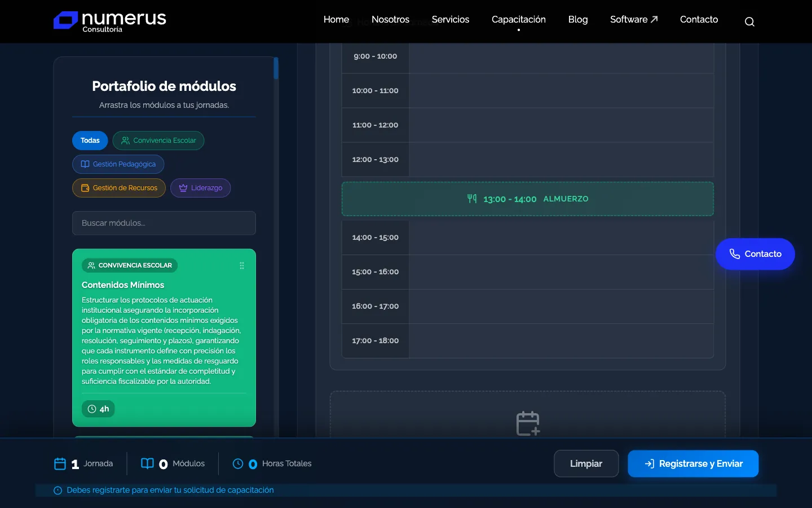Enable the Convivencia Escolar filter
Viewport: 812px width, 508px height.
[158, 140]
